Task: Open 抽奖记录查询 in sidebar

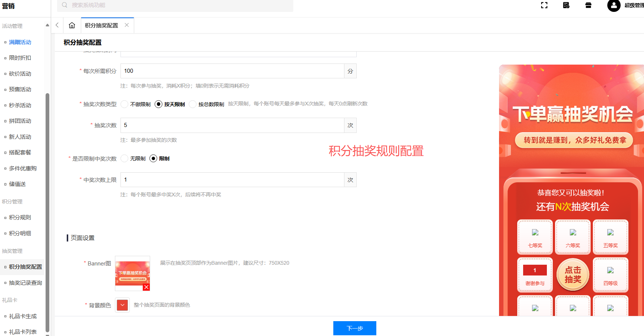Action: tap(26, 283)
